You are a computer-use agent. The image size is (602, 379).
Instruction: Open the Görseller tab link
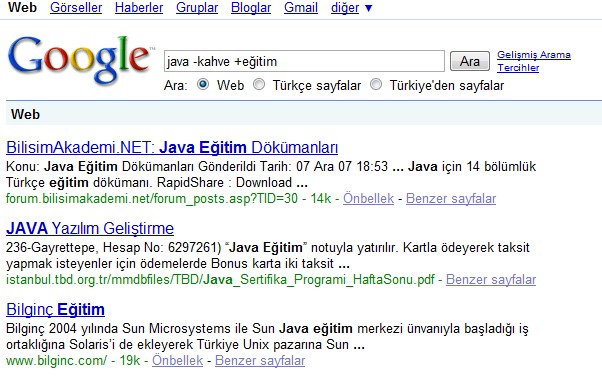point(76,8)
